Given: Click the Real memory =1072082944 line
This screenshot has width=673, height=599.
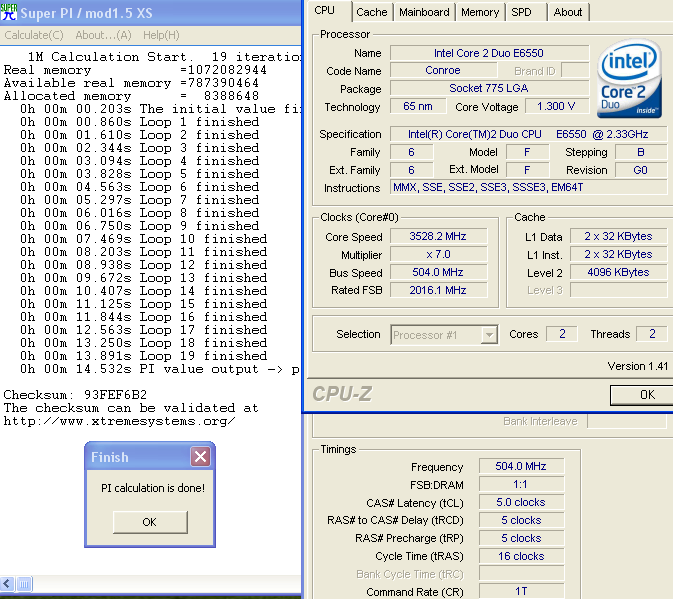Looking at the screenshot, I should click(x=135, y=70).
